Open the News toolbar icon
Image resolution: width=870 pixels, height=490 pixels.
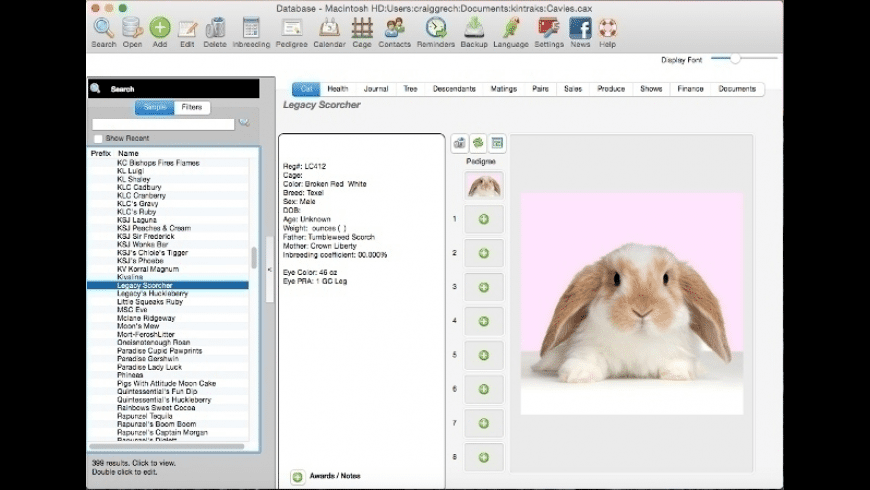coord(580,29)
